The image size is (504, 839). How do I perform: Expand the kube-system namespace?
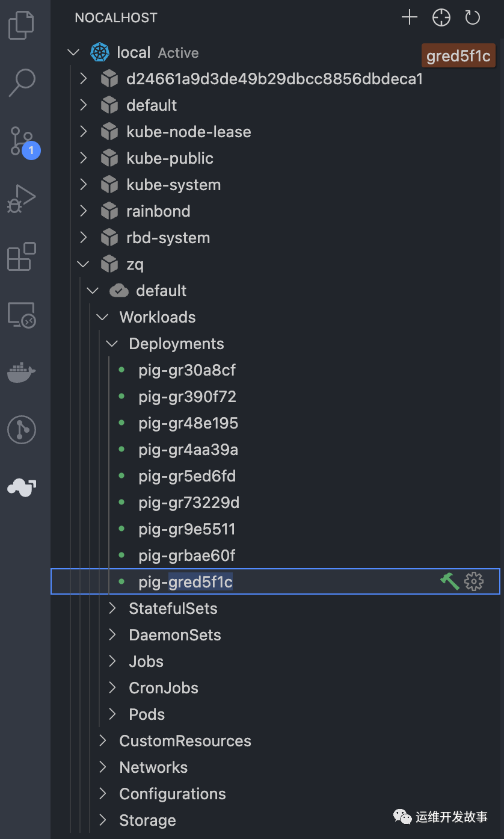84,185
